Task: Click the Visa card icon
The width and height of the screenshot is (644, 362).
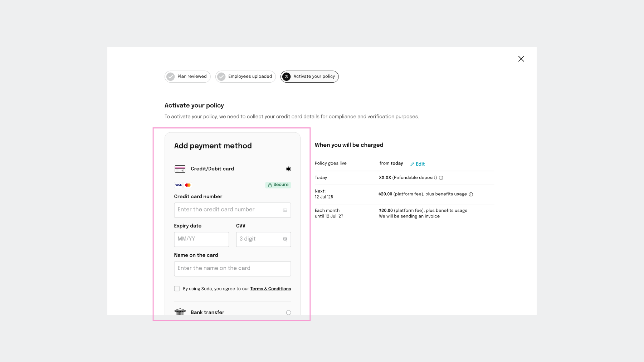Action: tap(178, 185)
